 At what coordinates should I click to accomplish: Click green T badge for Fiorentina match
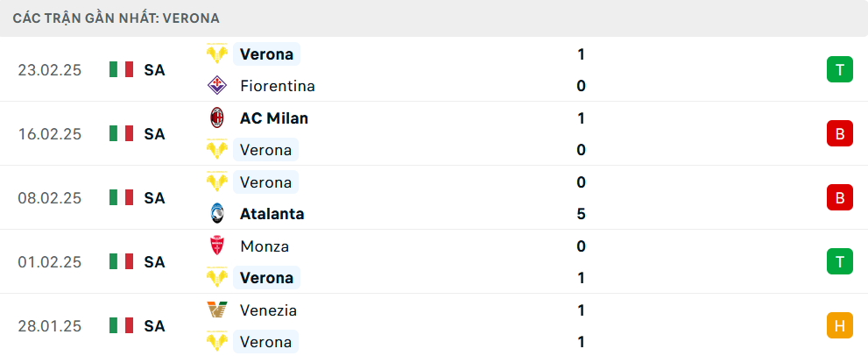pyautogui.click(x=839, y=70)
